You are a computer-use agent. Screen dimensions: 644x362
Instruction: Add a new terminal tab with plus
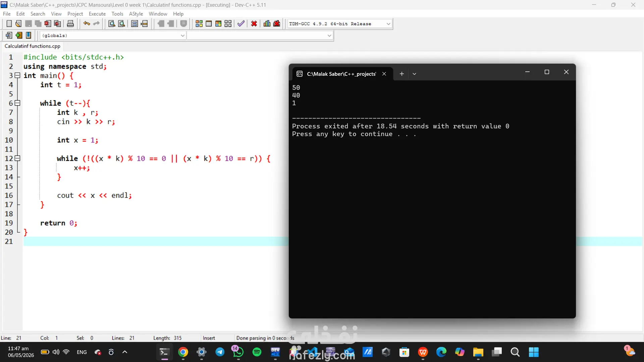[401, 74]
